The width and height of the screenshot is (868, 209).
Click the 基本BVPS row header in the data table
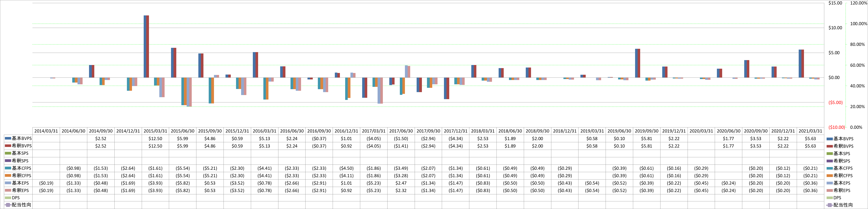click(x=18, y=138)
